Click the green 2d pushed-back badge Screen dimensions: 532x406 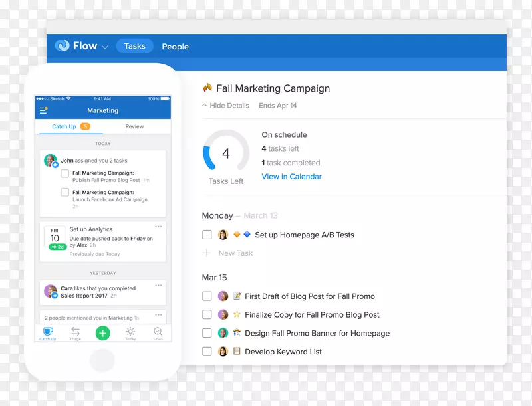[58, 247]
